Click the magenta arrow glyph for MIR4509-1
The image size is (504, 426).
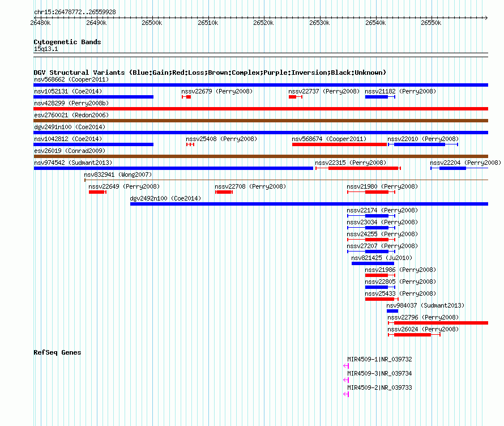point(346,366)
